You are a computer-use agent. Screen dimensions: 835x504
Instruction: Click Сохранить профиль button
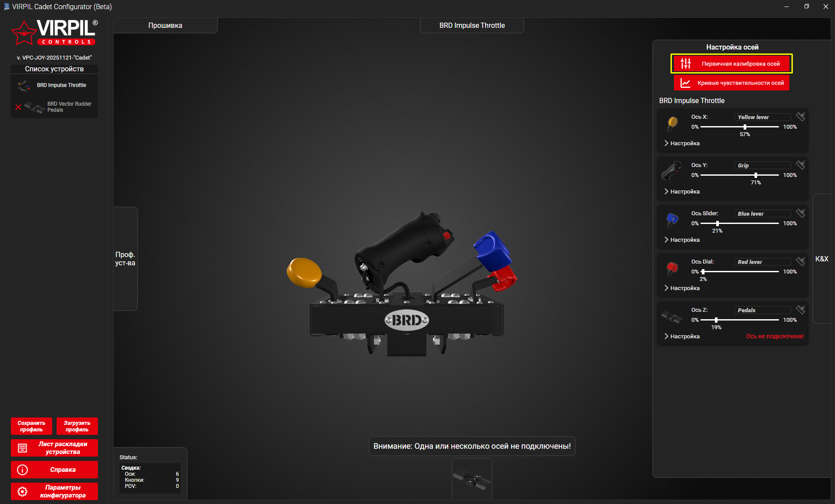pos(31,426)
